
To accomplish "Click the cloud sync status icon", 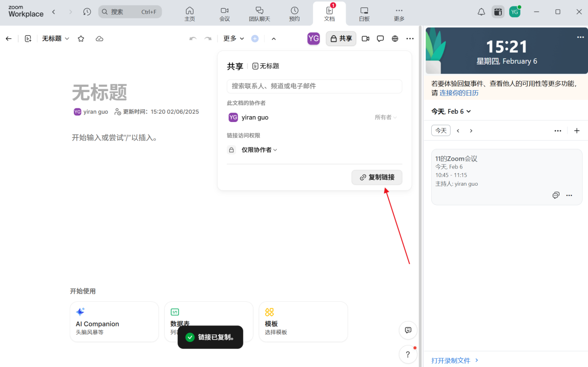I will click(99, 38).
